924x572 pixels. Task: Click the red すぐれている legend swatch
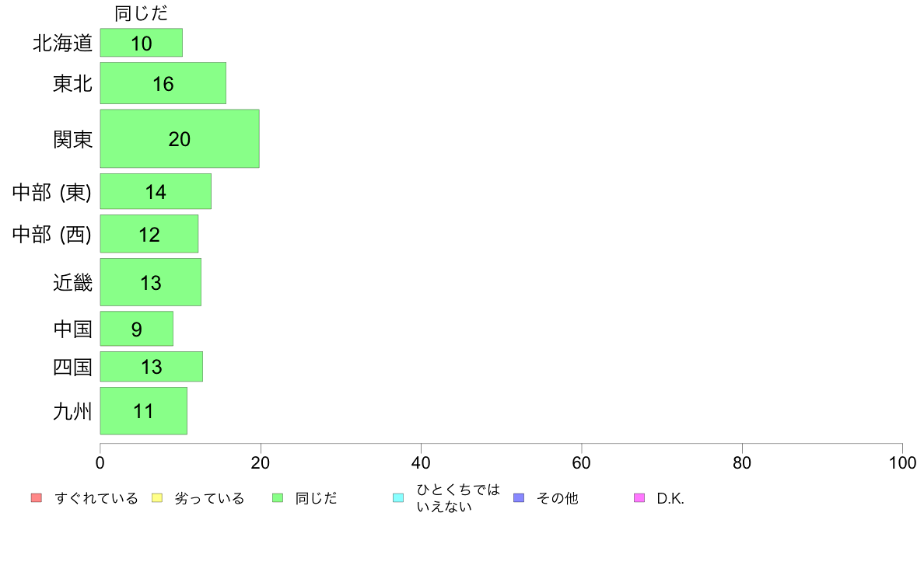37,498
